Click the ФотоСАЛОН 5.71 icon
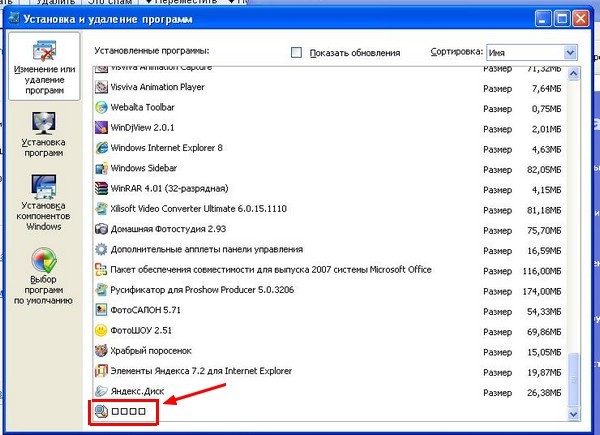 tap(101, 310)
